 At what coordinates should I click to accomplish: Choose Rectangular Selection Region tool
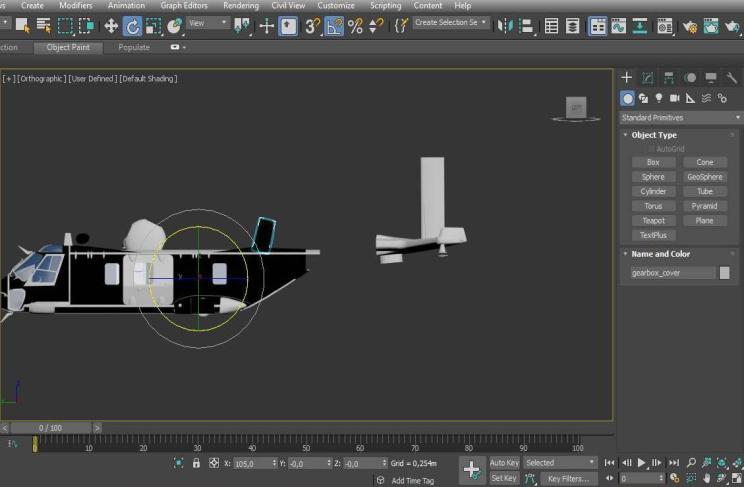point(65,25)
